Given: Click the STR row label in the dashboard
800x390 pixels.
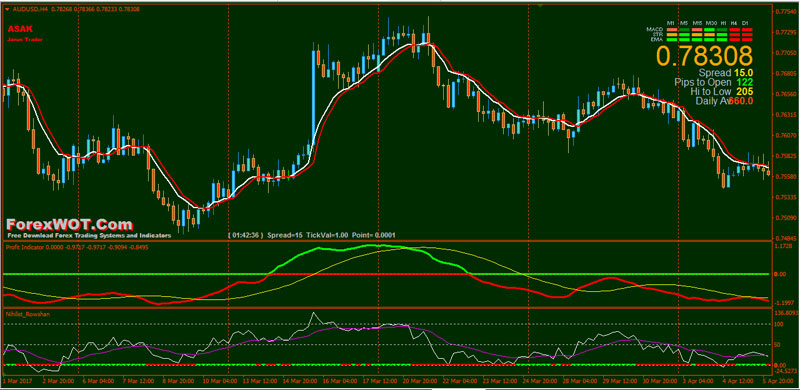Looking at the screenshot, I should (658, 35).
